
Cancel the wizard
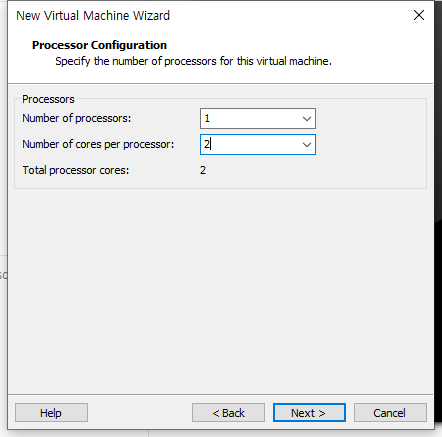pos(390,413)
